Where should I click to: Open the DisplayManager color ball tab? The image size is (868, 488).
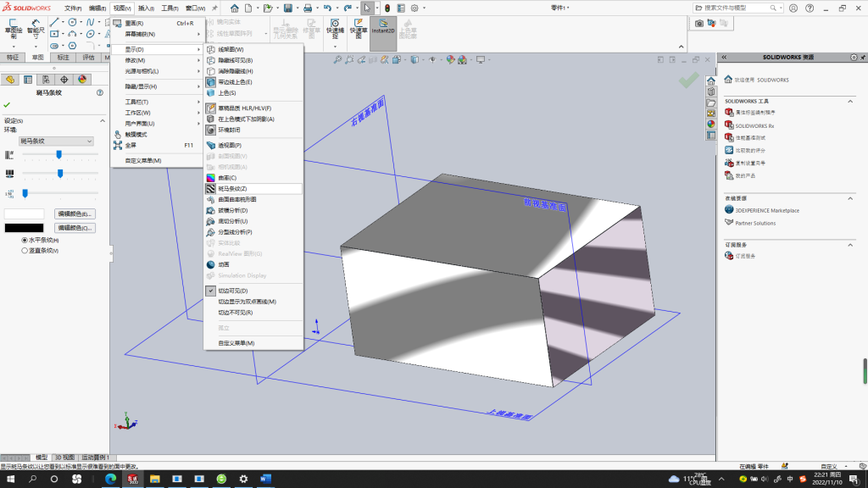point(82,80)
